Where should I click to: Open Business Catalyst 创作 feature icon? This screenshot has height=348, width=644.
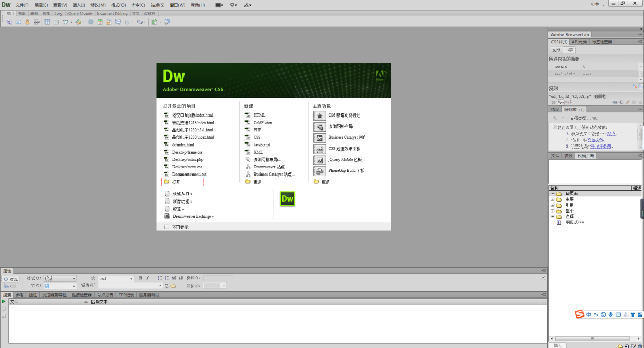click(x=320, y=138)
